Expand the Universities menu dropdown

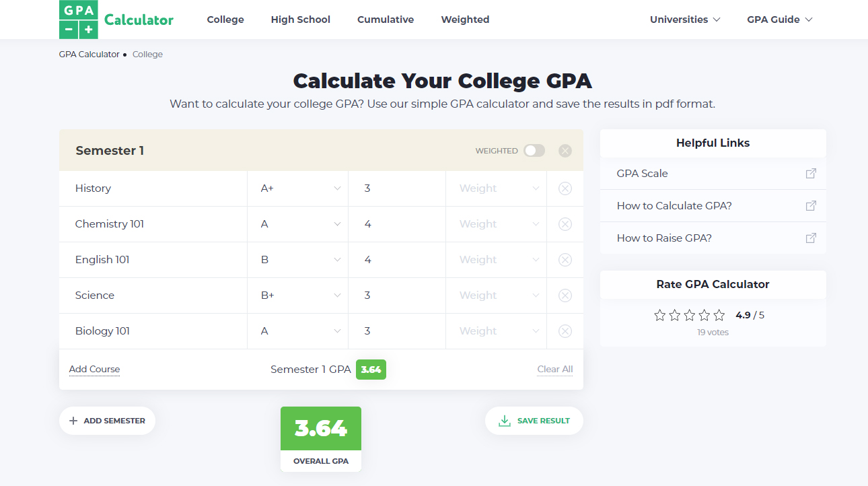(685, 20)
